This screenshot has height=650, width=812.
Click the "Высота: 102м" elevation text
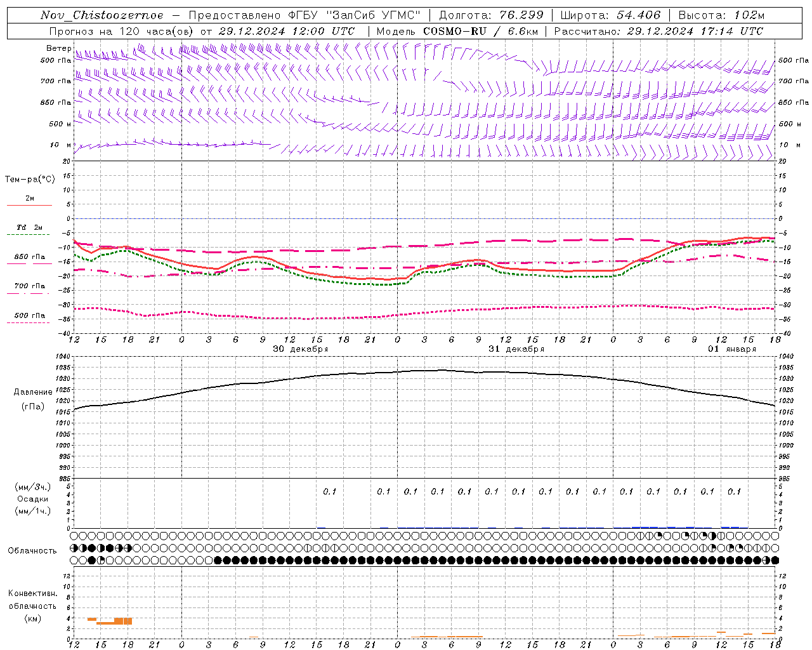721,15
